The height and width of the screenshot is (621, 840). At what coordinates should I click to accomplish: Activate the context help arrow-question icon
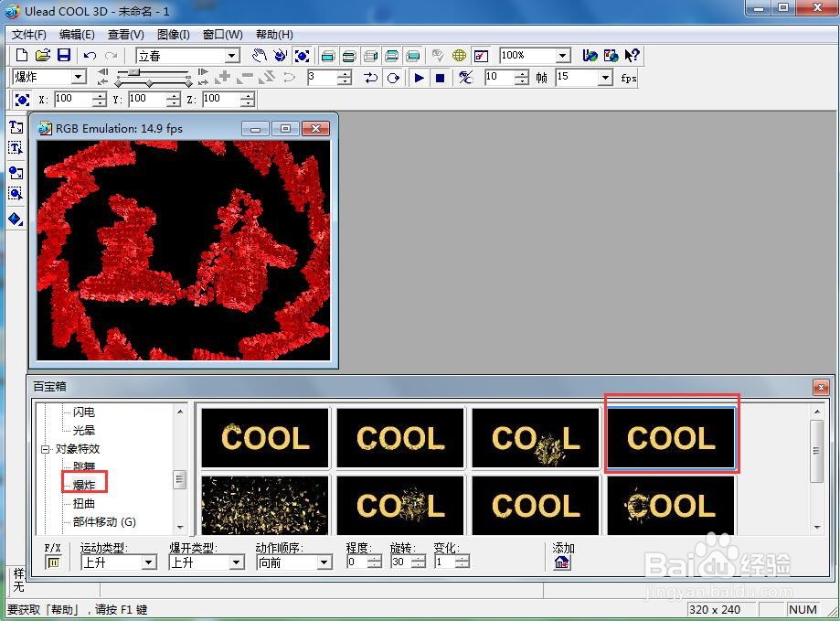(633, 55)
